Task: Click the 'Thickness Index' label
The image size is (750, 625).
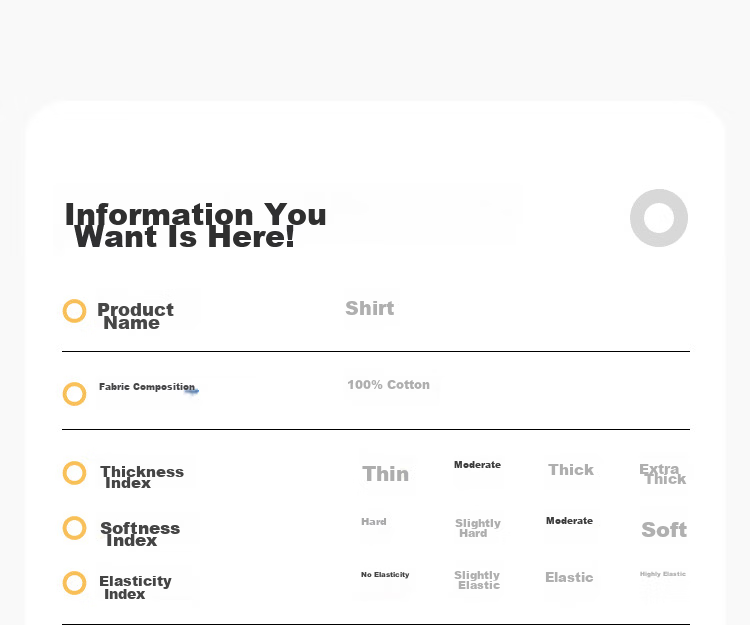Action: (x=142, y=477)
